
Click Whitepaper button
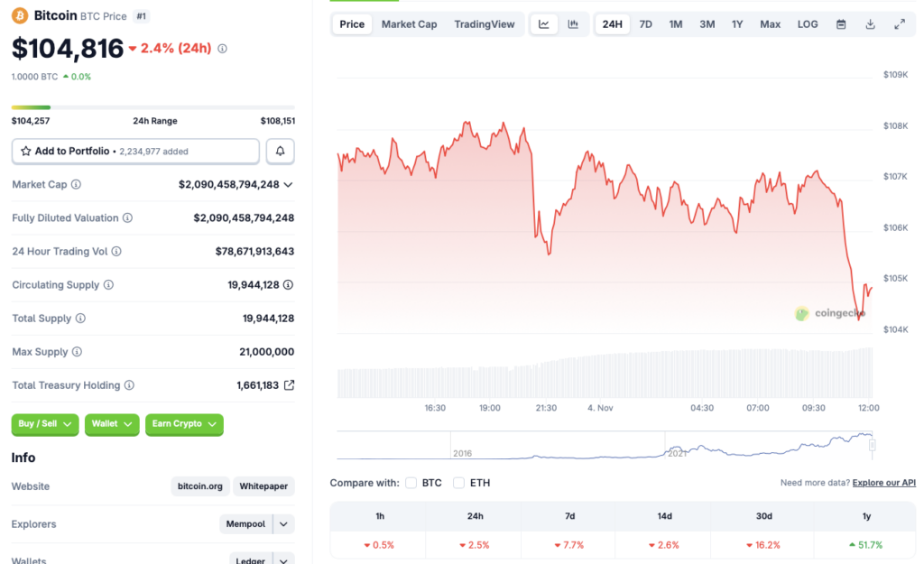263,485
